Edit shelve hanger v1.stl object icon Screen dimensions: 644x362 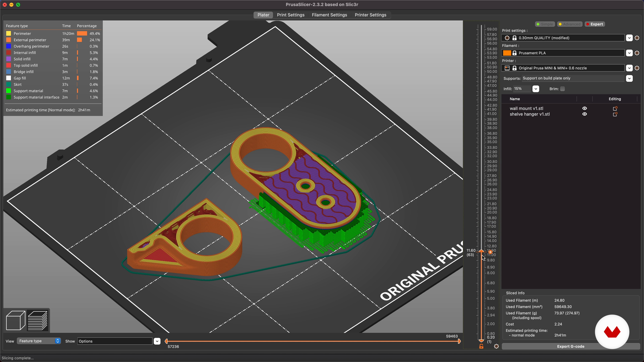click(615, 114)
